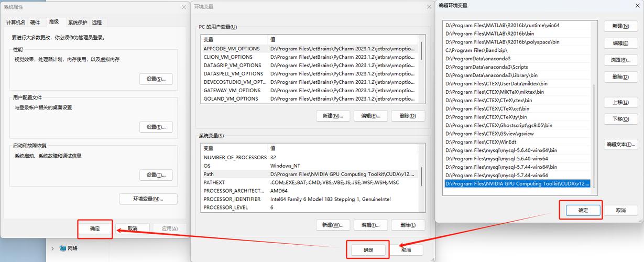Screen dimensions: 644x262
Task: Open performance 设置(S)... button
Action: (x=156, y=79)
